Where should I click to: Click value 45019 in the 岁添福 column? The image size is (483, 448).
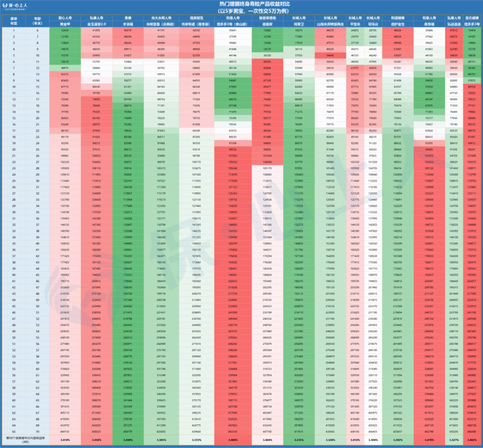coord(128,30)
